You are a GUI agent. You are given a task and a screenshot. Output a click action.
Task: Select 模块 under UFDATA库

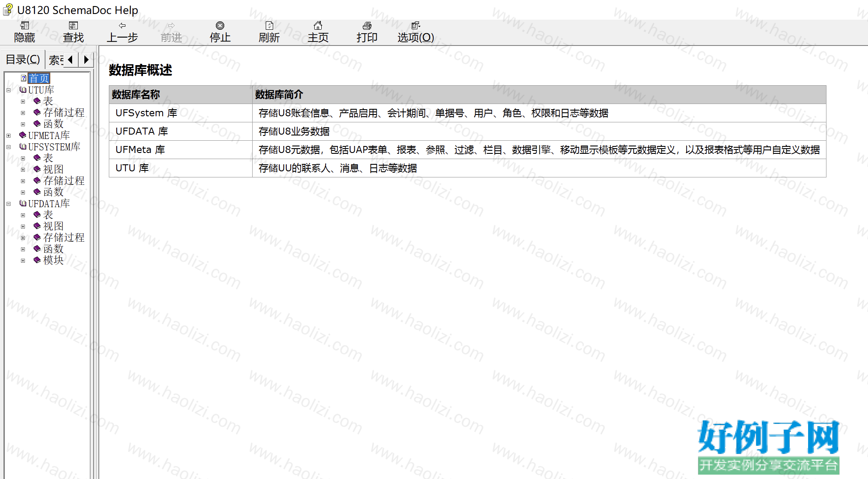[x=53, y=260]
